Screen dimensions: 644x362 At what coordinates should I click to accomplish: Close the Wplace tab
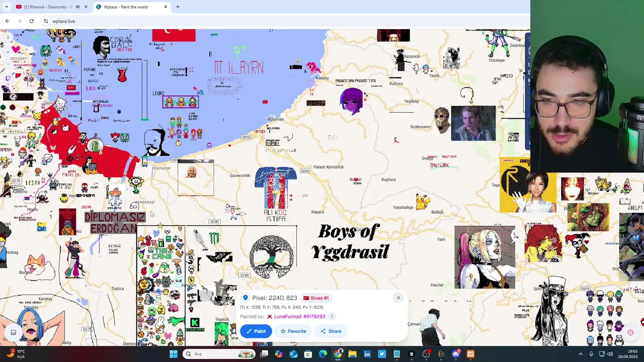[x=166, y=7]
